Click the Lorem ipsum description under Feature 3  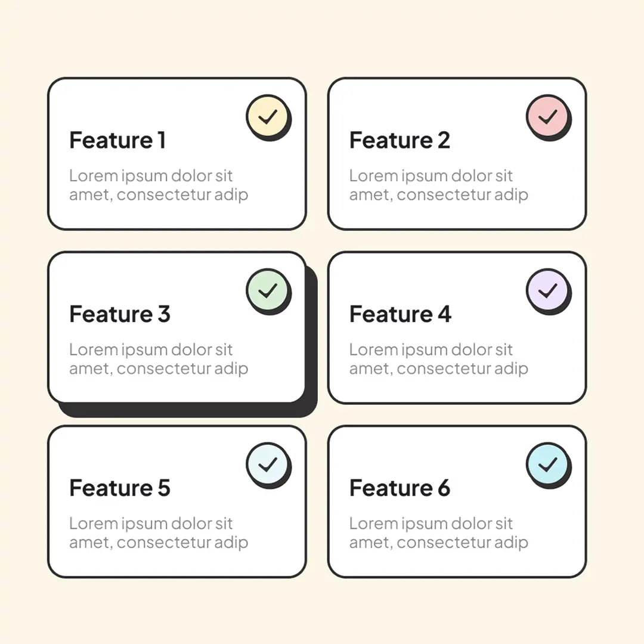pyautogui.click(x=159, y=360)
